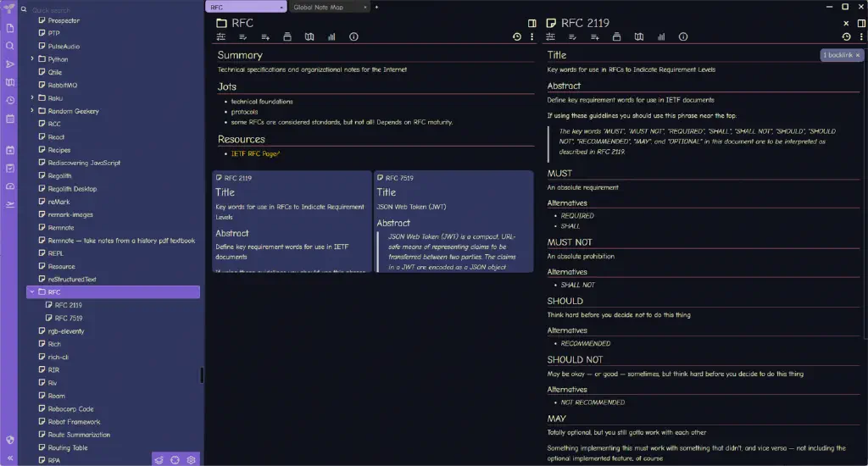
Task: Open the note map launcher icon
Action: pos(9,82)
